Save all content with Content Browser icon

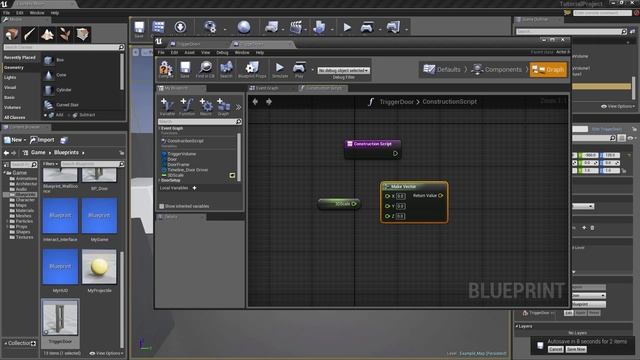[x=64, y=140]
